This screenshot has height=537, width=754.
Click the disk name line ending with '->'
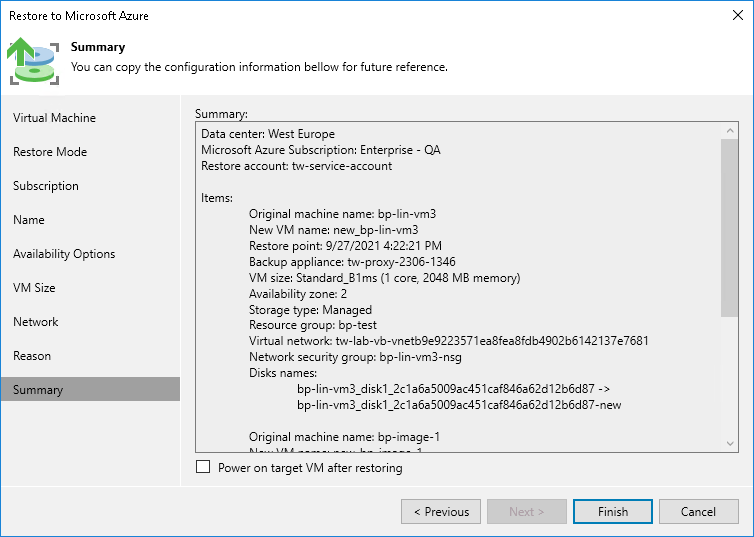click(x=453, y=388)
